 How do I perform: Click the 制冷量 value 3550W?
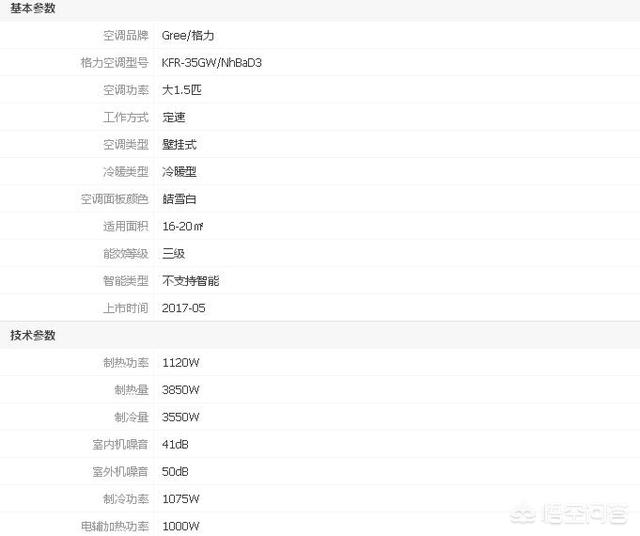tap(181, 417)
